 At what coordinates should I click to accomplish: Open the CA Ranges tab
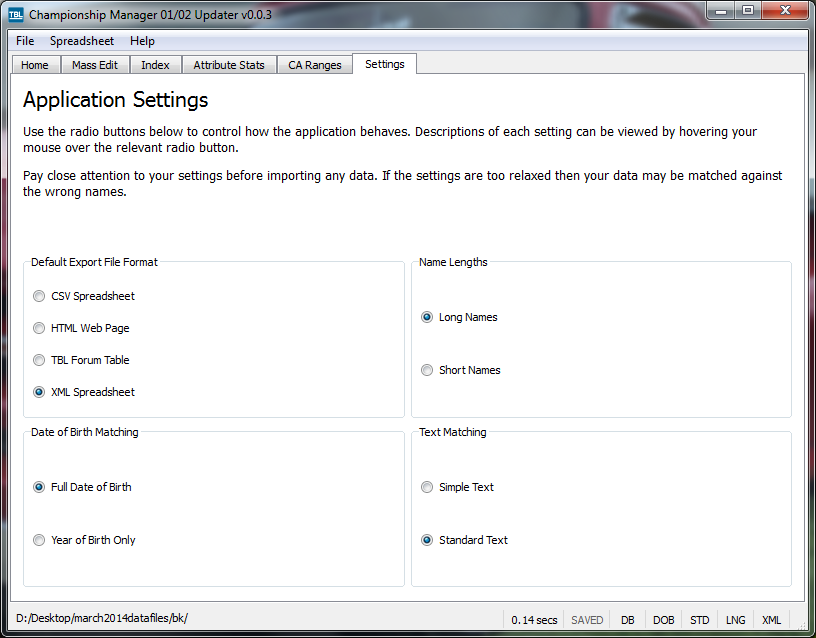tap(315, 65)
